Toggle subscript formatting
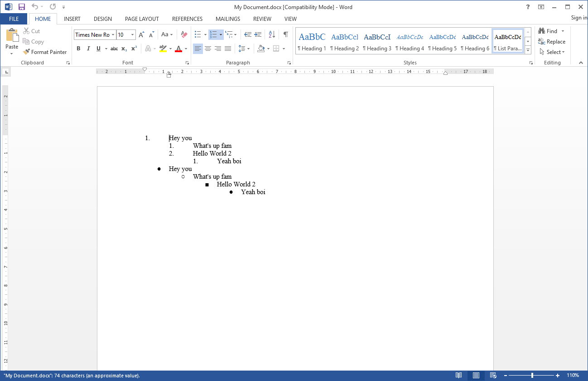Viewport: 588px width, 381px height. pyautogui.click(x=124, y=48)
